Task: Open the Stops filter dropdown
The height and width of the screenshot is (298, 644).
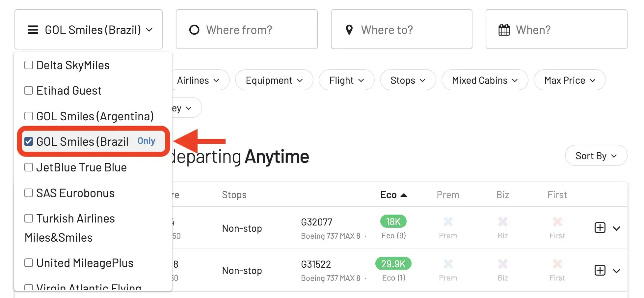Action: (408, 80)
